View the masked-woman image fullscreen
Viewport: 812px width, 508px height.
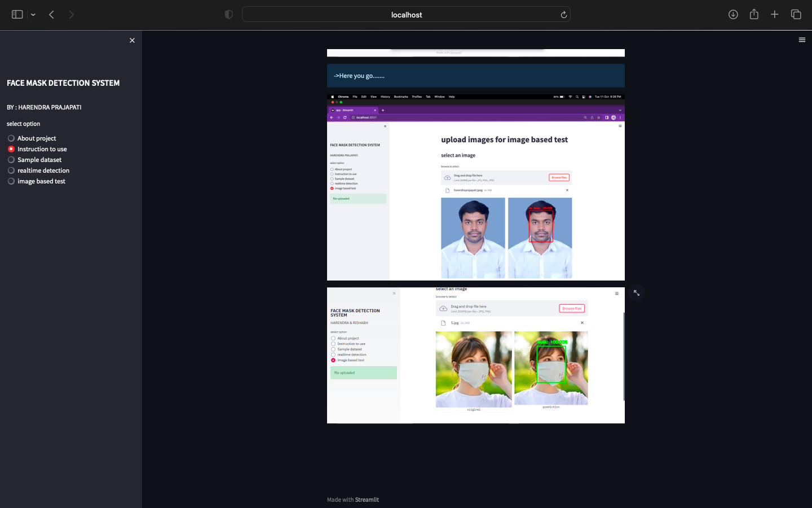pos(637,293)
